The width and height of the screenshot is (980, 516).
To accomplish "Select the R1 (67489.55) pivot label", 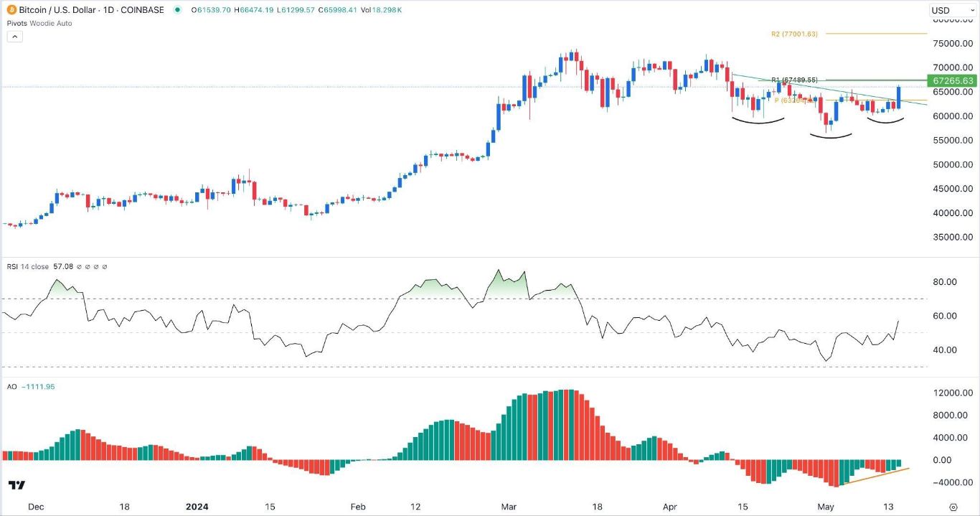I will (794, 80).
